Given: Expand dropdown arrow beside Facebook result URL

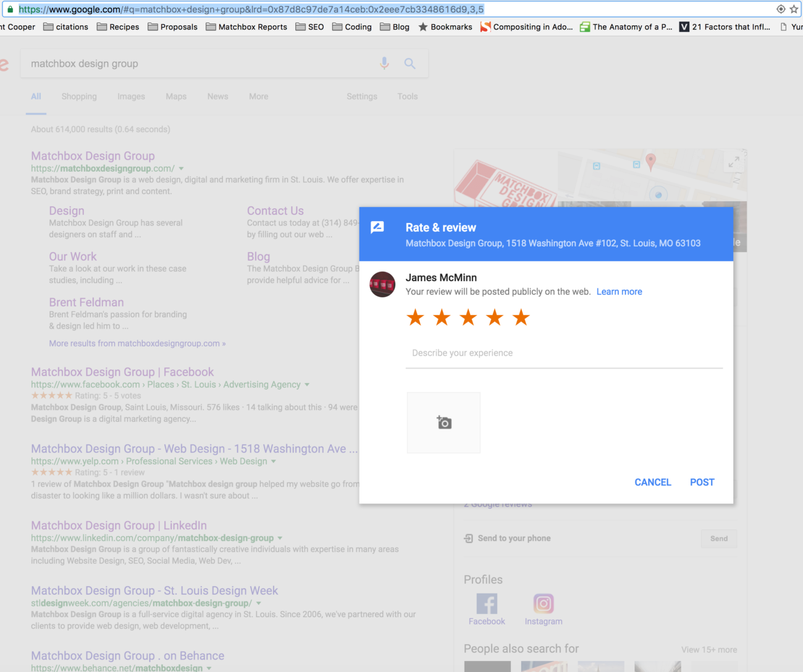Looking at the screenshot, I should tap(307, 385).
